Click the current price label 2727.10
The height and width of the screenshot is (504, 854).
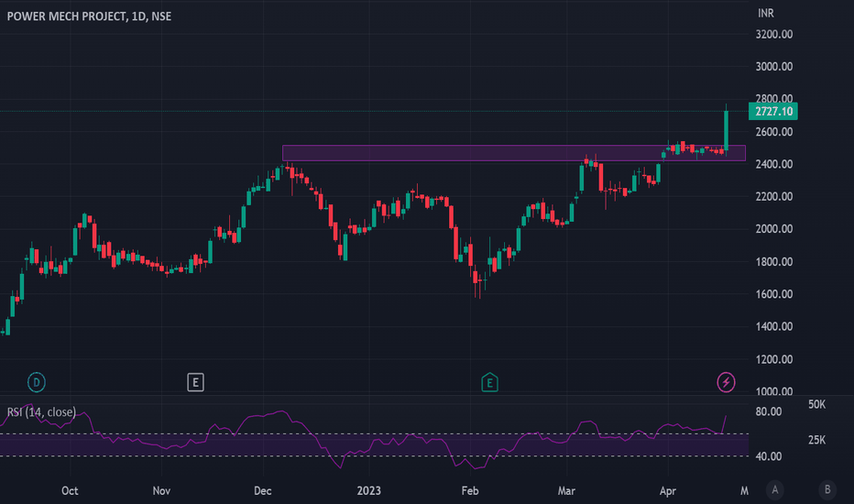tap(773, 111)
